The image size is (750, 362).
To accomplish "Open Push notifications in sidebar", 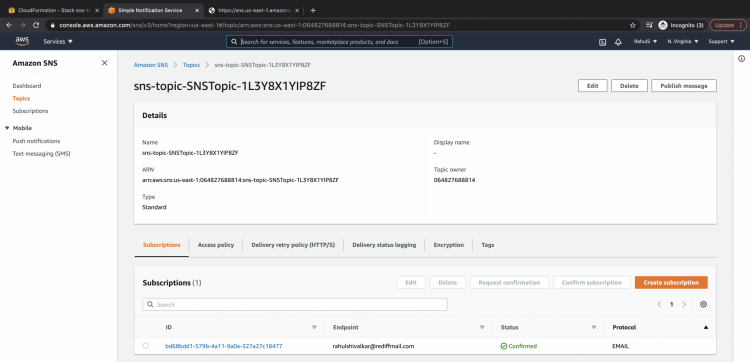I will [36, 141].
